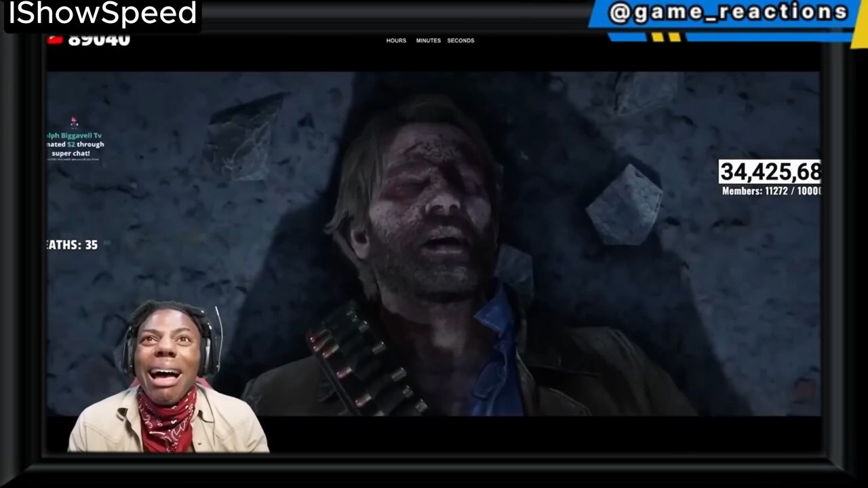Screen dimensions: 868x488
Task: Click the red YouTube logo icon
Action: [55, 39]
